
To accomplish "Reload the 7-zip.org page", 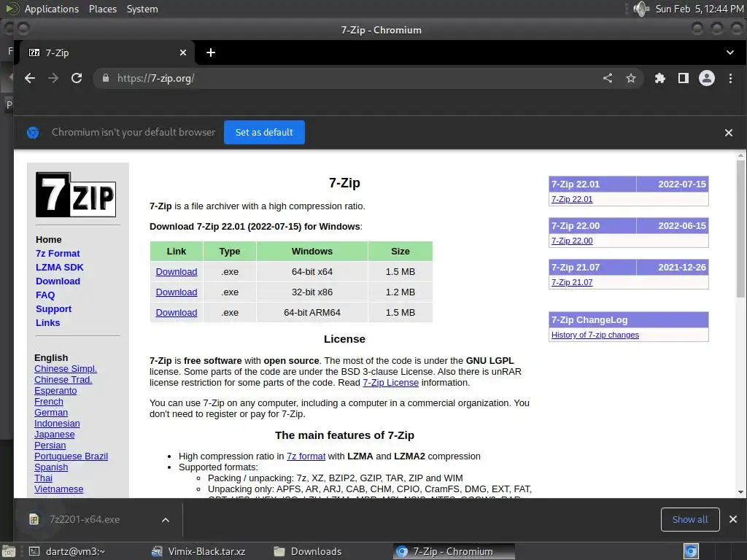I will tap(77, 78).
